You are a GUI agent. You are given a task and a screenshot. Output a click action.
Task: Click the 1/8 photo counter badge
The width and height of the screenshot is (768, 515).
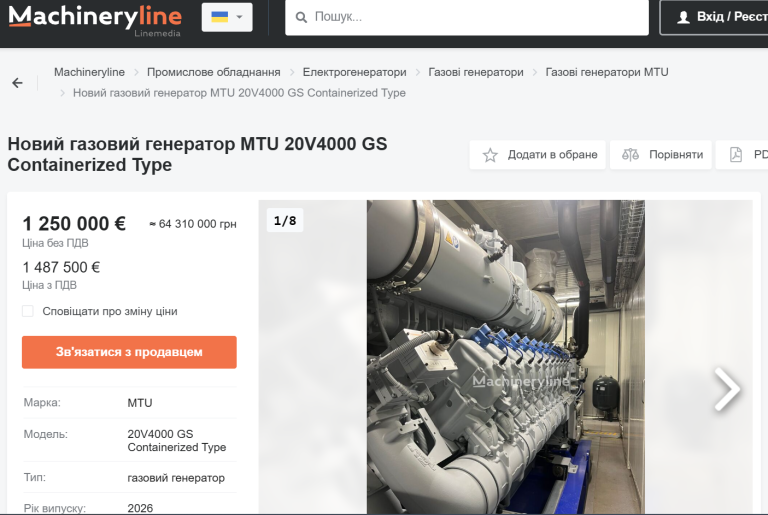pyautogui.click(x=285, y=221)
